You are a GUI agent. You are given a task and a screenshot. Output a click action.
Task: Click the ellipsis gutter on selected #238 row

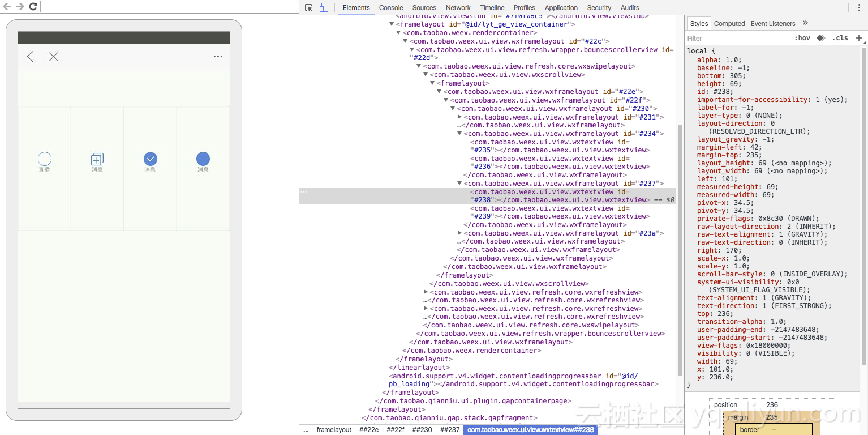[303, 192]
